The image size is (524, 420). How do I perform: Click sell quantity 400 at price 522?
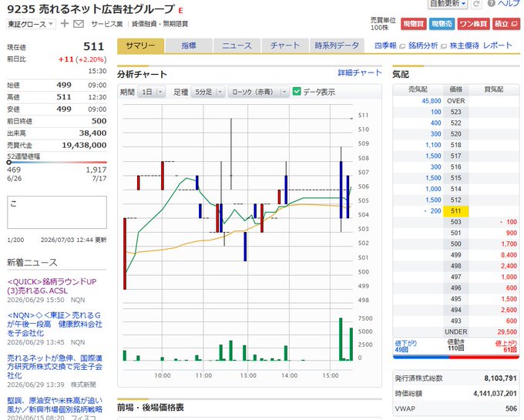(436, 123)
